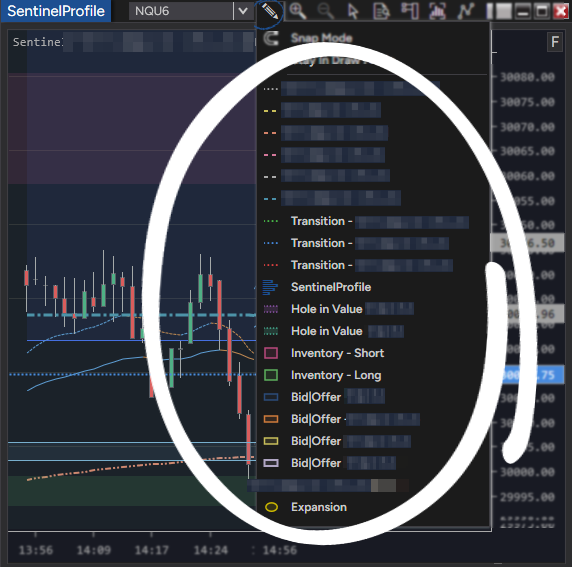
Task: Click the 30070.00 price axis label
Action: pos(527,127)
